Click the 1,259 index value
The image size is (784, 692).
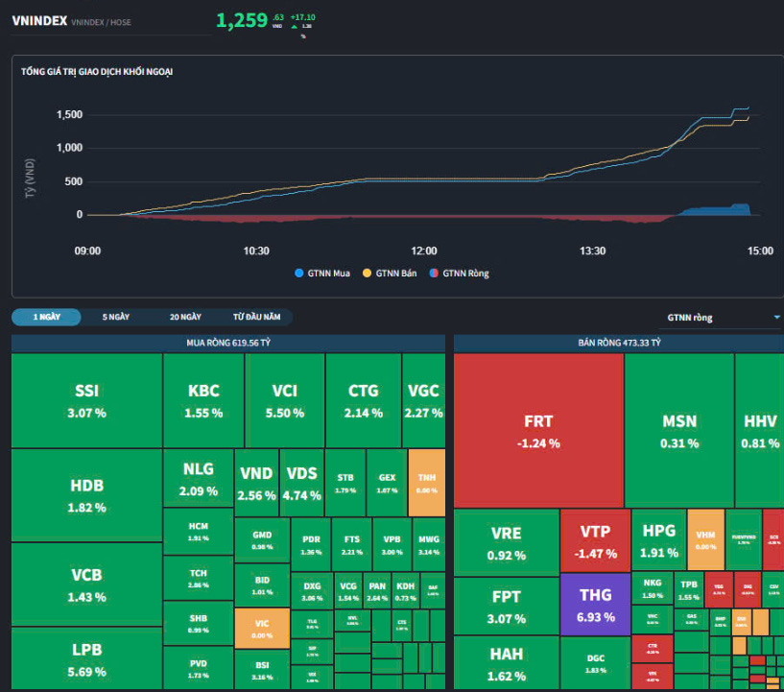(x=242, y=20)
